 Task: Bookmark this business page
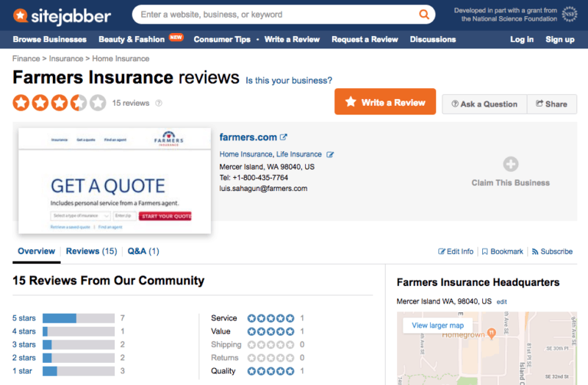[x=503, y=251]
